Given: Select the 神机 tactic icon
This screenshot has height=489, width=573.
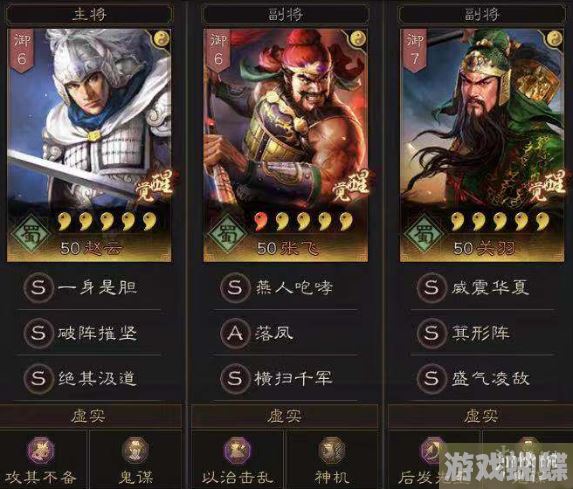Looking at the screenshot, I should [332, 451].
